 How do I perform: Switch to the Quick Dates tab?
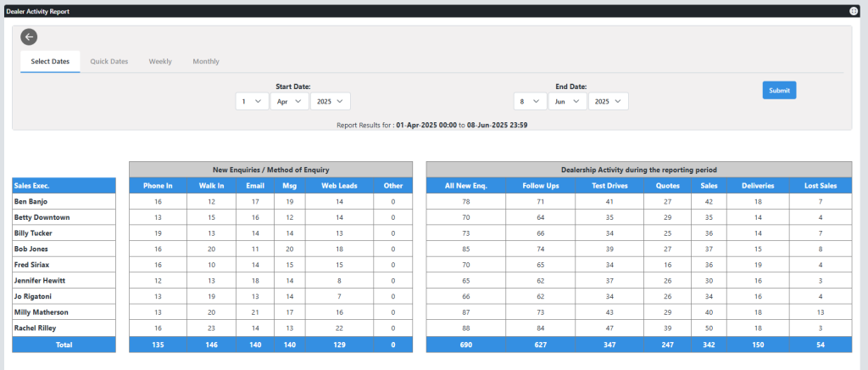click(109, 62)
